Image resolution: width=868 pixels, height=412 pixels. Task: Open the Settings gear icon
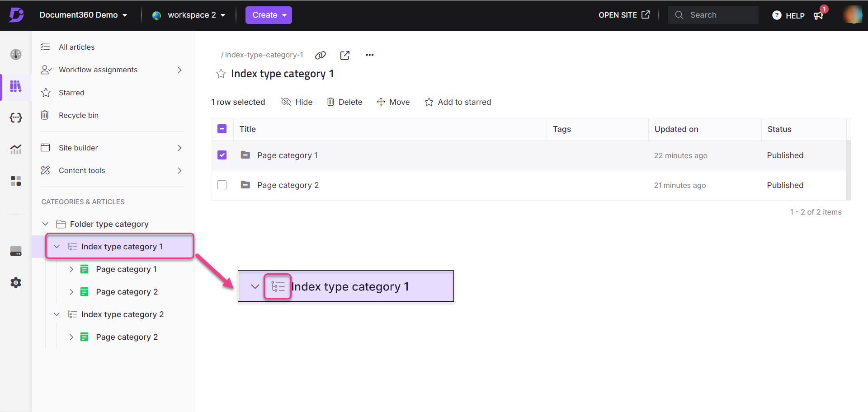pos(16,283)
